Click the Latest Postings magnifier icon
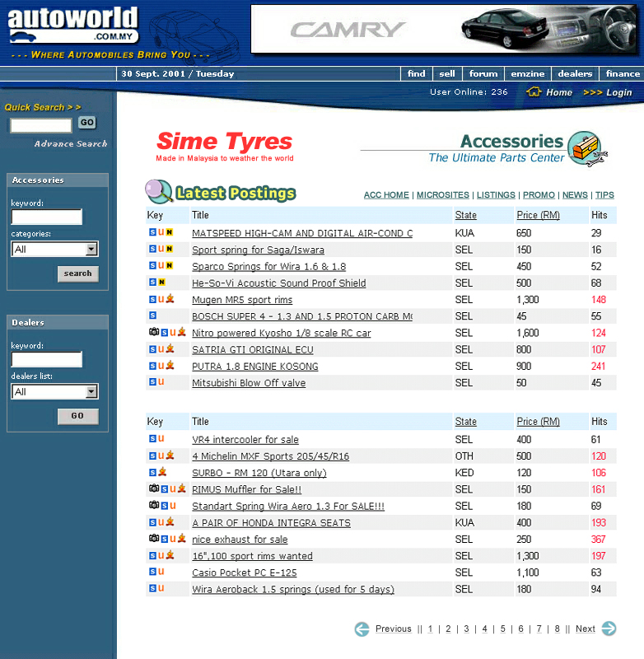 point(157,192)
